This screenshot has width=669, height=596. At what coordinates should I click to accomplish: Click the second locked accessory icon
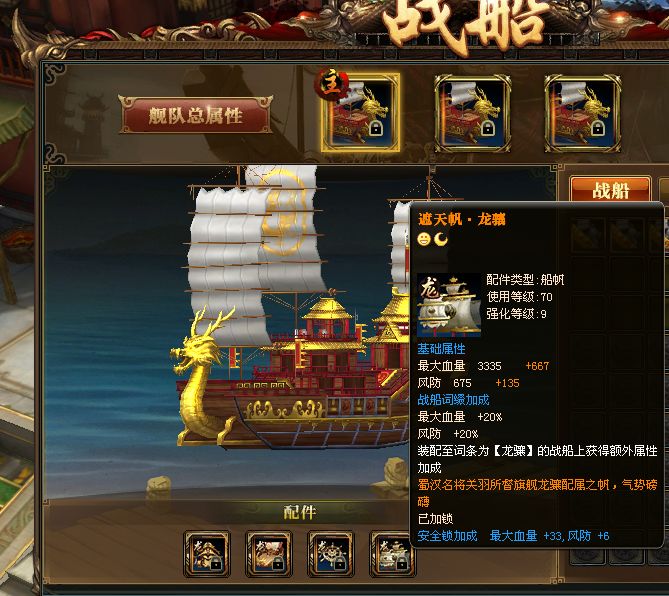pos(269,554)
